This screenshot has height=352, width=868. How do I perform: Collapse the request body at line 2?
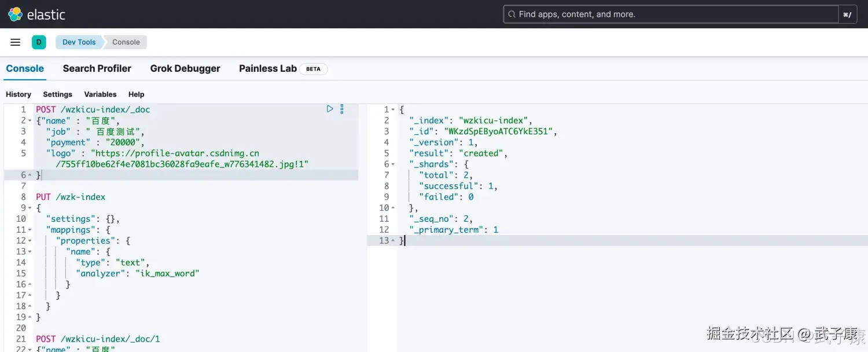pyautogui.click(x=29, y=120)
